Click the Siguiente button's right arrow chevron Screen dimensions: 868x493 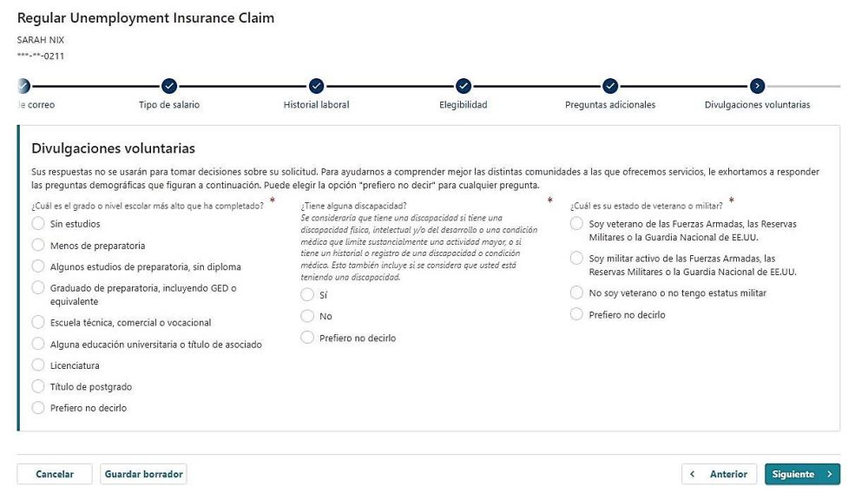coord(830,474)
